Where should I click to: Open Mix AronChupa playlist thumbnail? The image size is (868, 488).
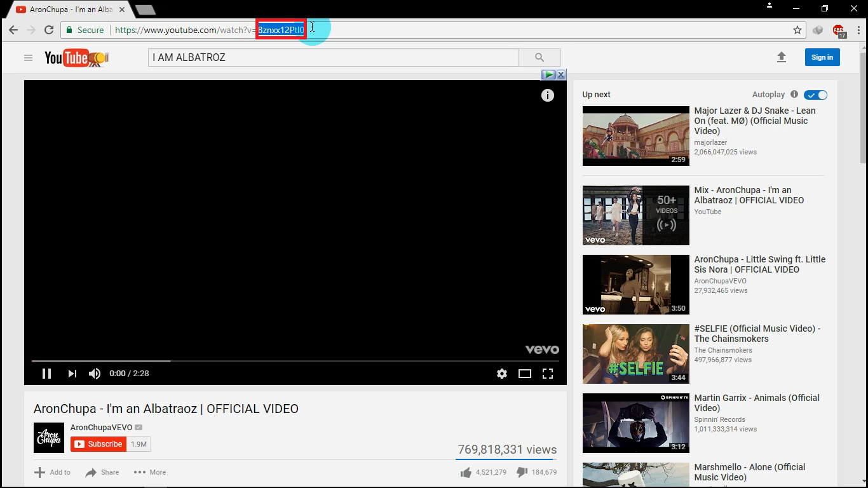coord(636,215)
